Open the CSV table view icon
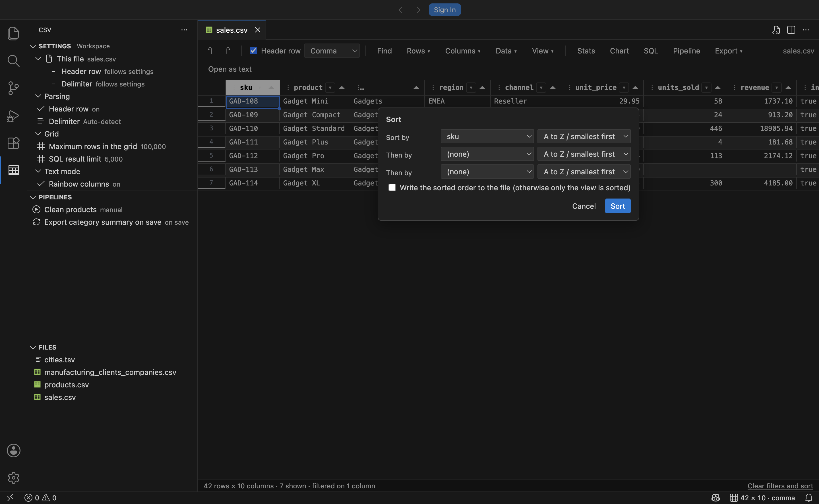Image resolution: width=819 pixels, height=504 pixels. pyautogui.click(x=13, y=170)
